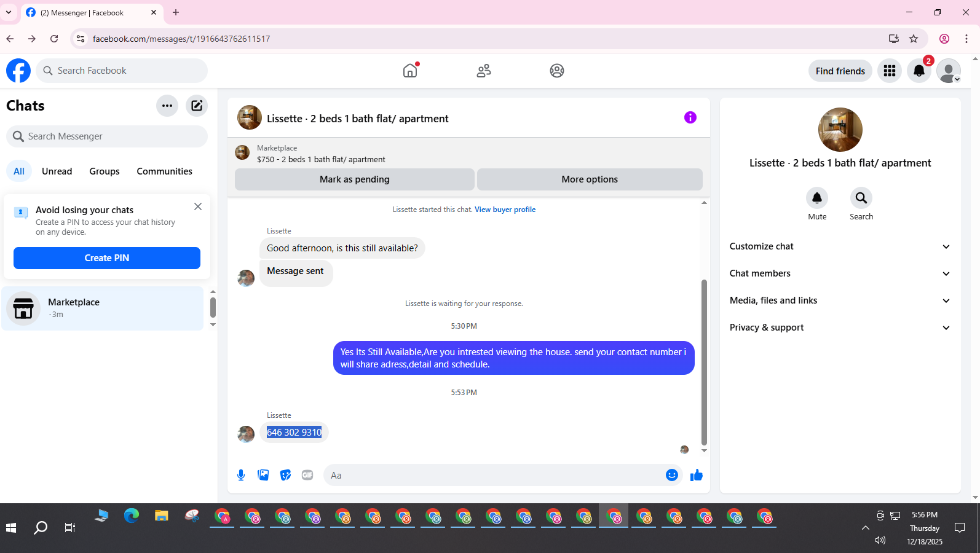Open the Friends icon in top navigation
Image resolution: width=980 pixels, height=553 pixels.
click(484, 71)
